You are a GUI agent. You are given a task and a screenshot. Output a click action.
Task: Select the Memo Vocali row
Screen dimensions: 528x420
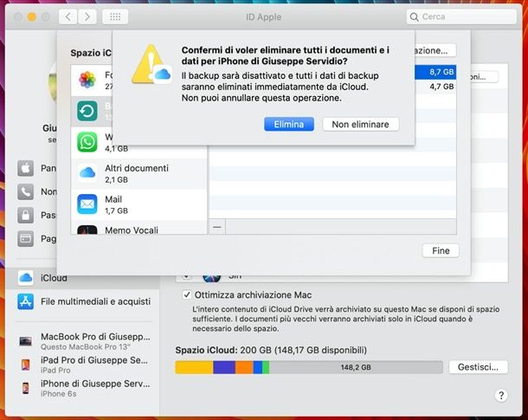[138, 228]
